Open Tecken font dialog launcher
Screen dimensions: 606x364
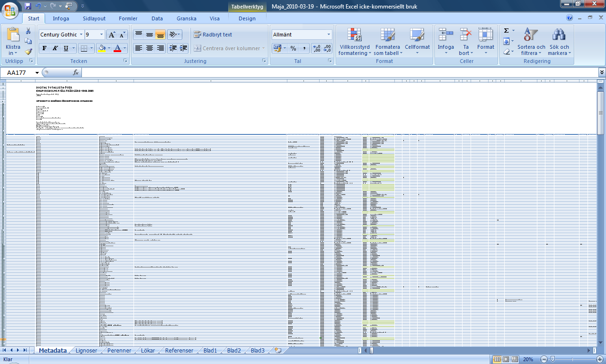tap(125, 61)
